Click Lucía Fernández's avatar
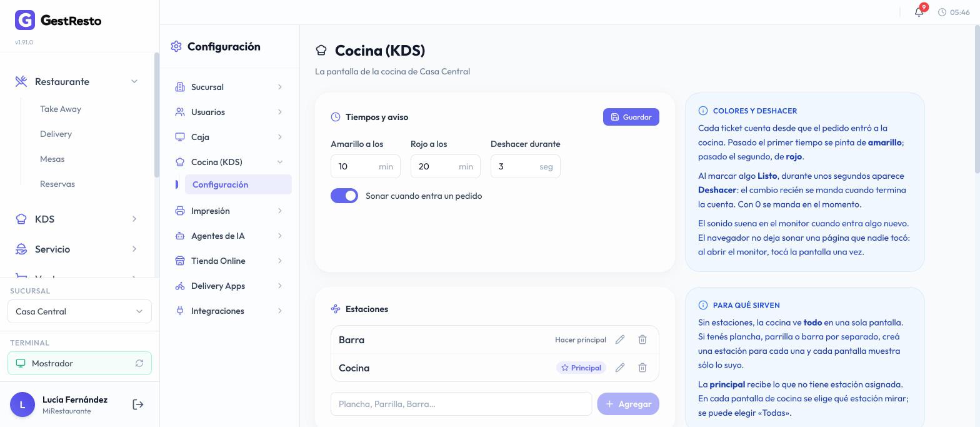Image resolution: width=980 pixels, height=427 pixels. click(22, 404)
